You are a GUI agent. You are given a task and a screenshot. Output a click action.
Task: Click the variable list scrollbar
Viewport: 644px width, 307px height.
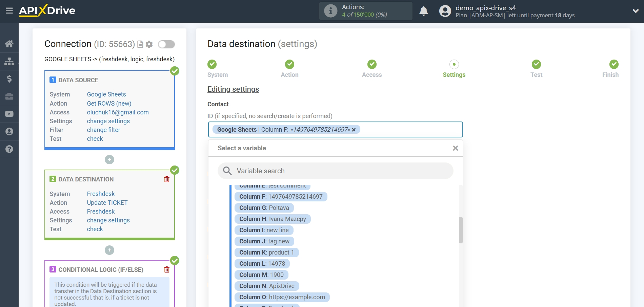(x=461, y=230)
